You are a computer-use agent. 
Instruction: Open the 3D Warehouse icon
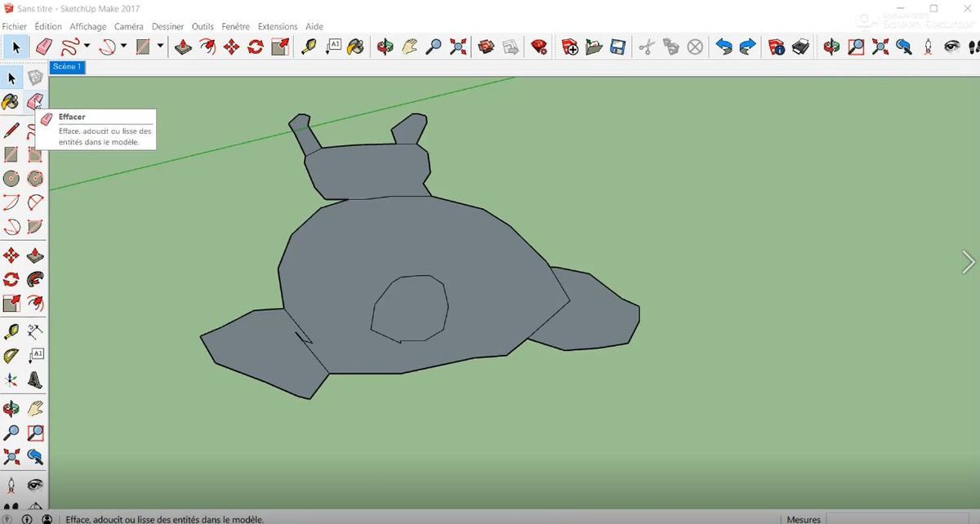coord(487,47)
